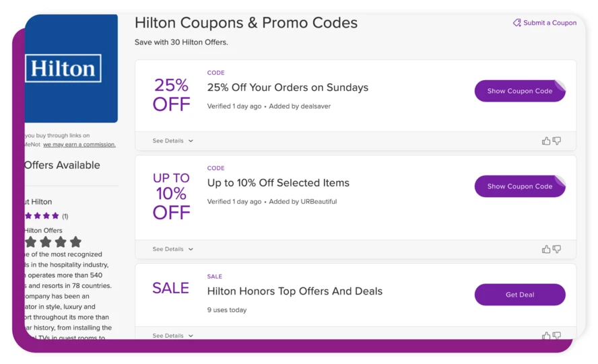Follow the 'we may earn a commission' link
This screenshot has width=598, height=364.
coord(79,145)
